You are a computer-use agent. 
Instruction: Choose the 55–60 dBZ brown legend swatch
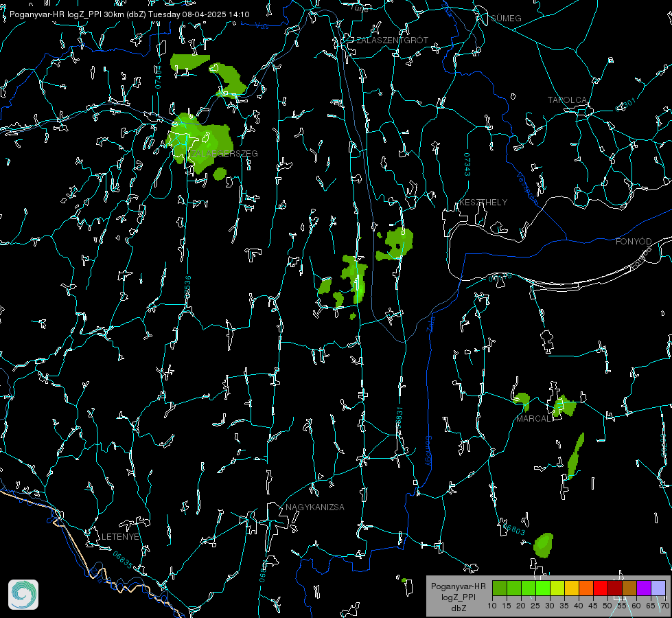pyautogui.click(x=629, y=588)
